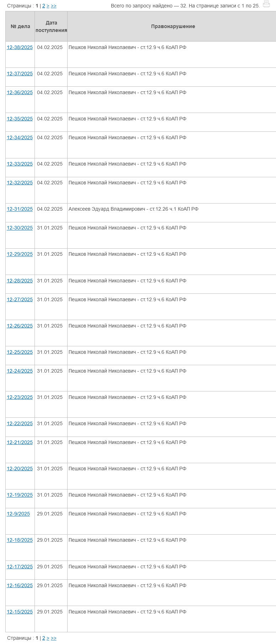Viewport: 276px width, 644px height.
Task: Open case 12-30/2025
Action: [20, 228]
